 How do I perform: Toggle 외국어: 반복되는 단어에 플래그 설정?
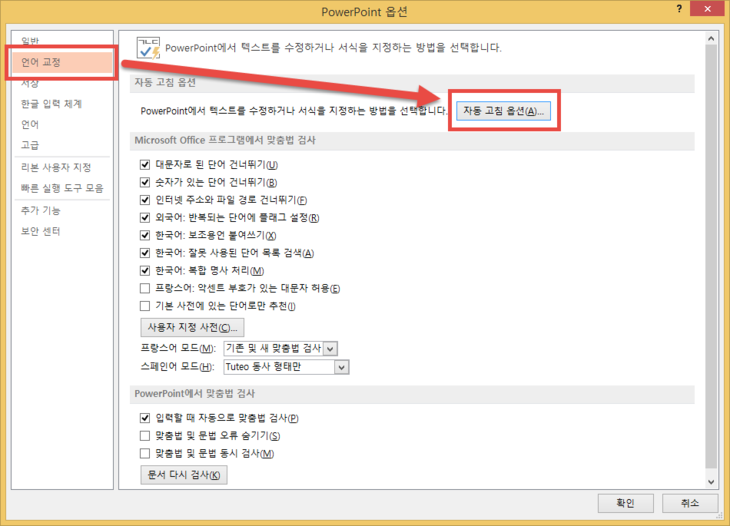[x=145, y=217]
